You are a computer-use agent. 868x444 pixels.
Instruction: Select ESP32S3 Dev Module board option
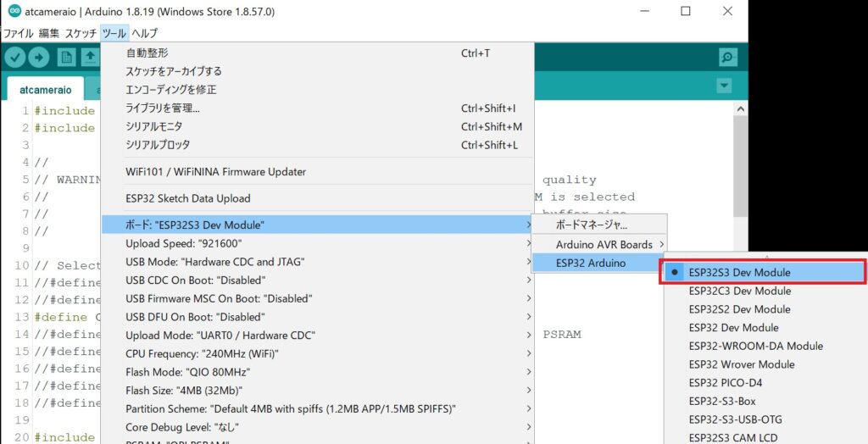tap(764, 272)
